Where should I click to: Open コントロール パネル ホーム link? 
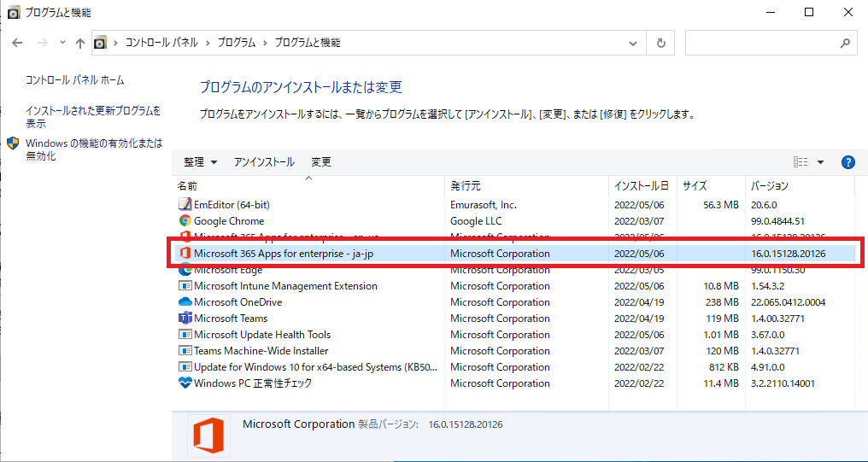(x=74, y=80)
